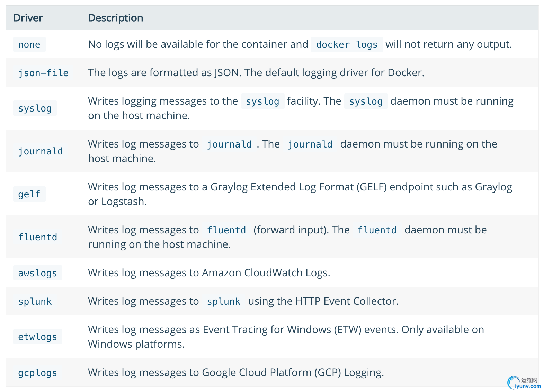Click the gelf driver code label
543x392 pixels.
click(29, 194)
